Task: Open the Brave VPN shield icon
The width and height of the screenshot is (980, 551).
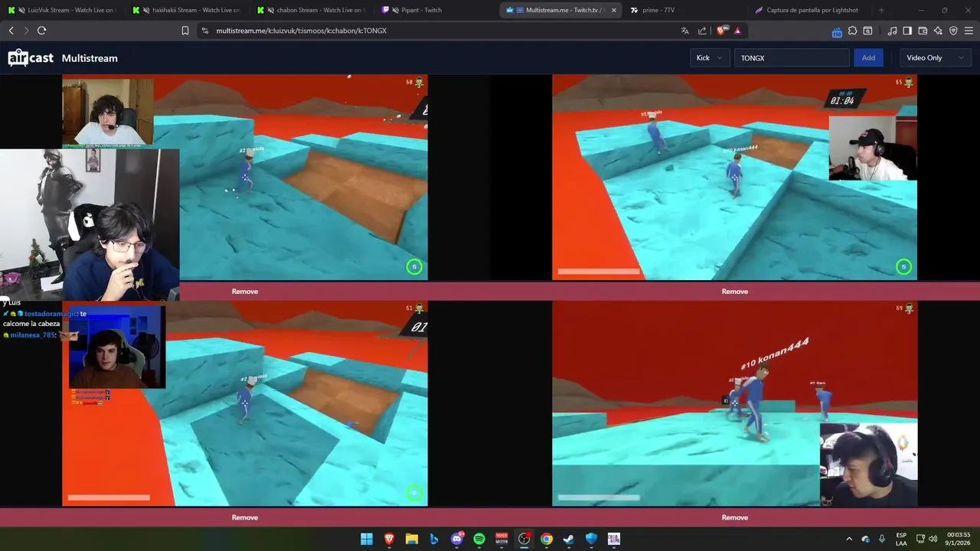Action: [x=953, y=31]
